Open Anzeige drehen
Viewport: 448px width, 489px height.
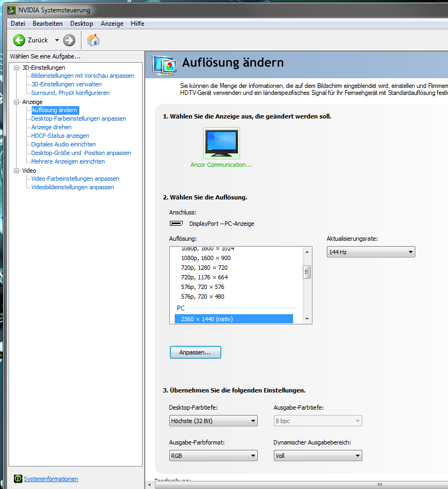(51, 127)
